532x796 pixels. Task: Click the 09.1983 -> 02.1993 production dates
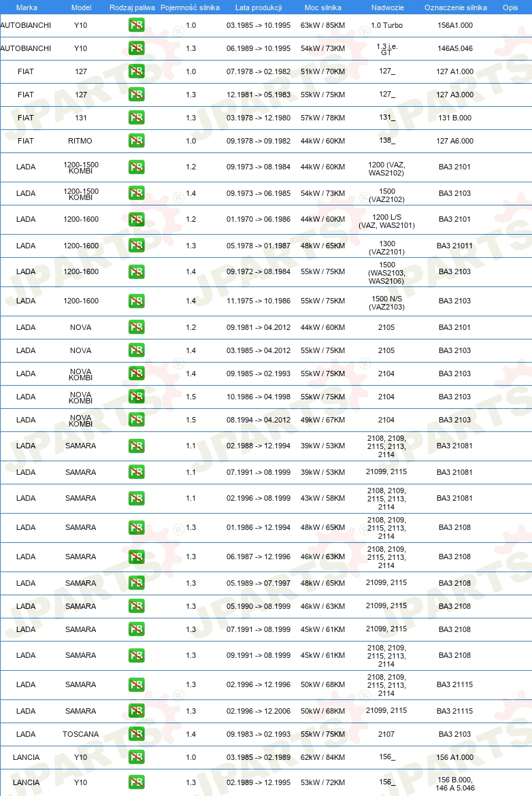coord(259,734)
